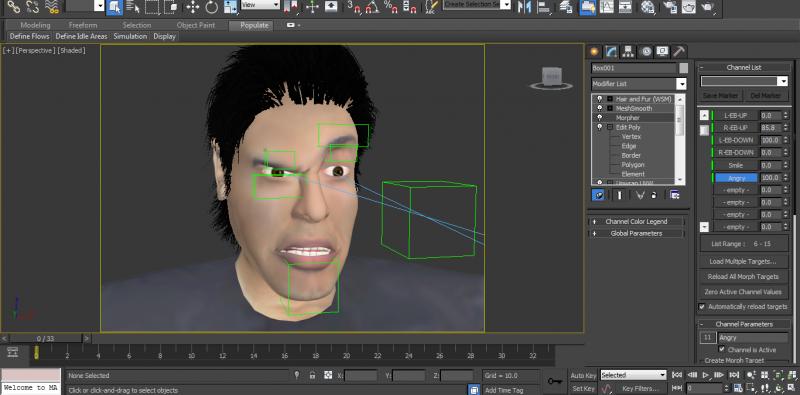Activate the Select Object tool
This screenshot has height=395, width=800.
115,7
